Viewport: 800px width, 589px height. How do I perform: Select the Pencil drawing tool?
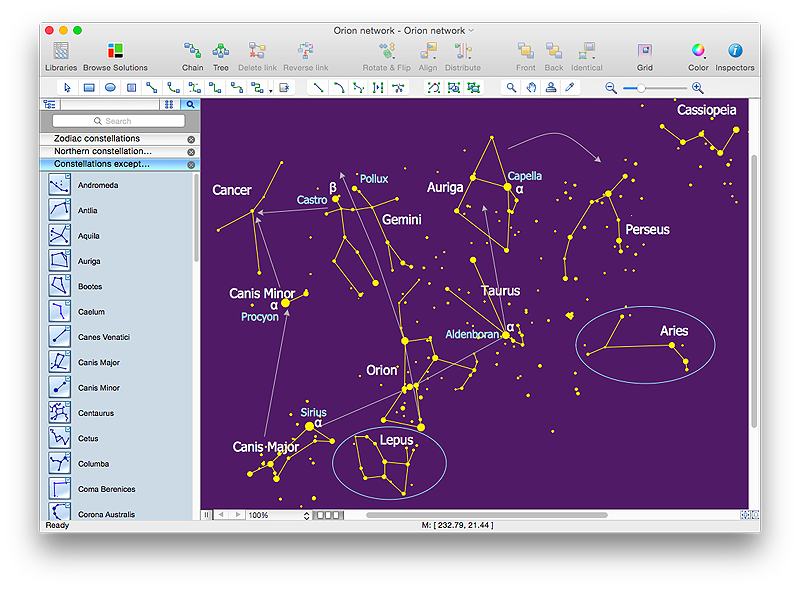click(568, 87)
